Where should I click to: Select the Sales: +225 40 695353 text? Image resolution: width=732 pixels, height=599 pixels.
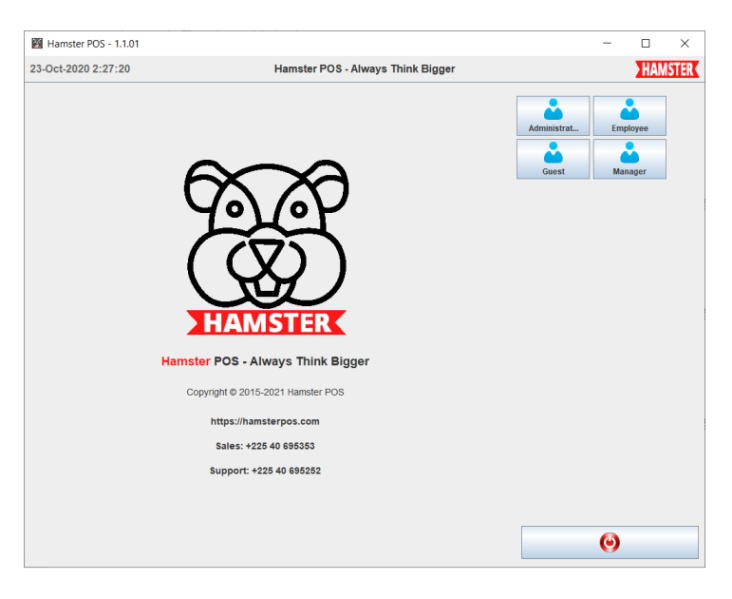pyautogui.click(x=265, y=446)
